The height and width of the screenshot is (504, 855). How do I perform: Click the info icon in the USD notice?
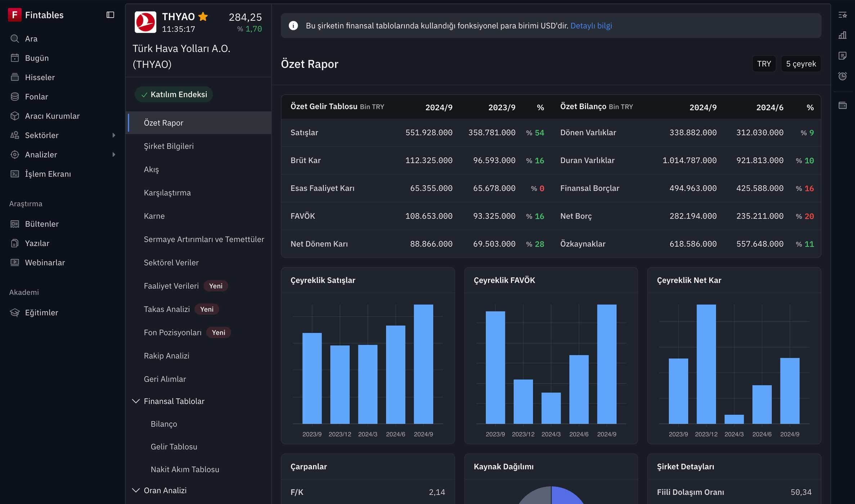(293, 26)
